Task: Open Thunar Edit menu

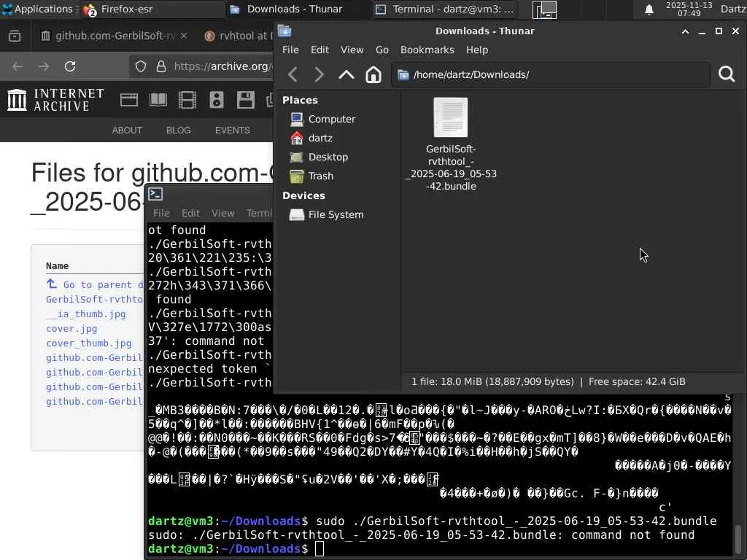Action: point(320,50)
